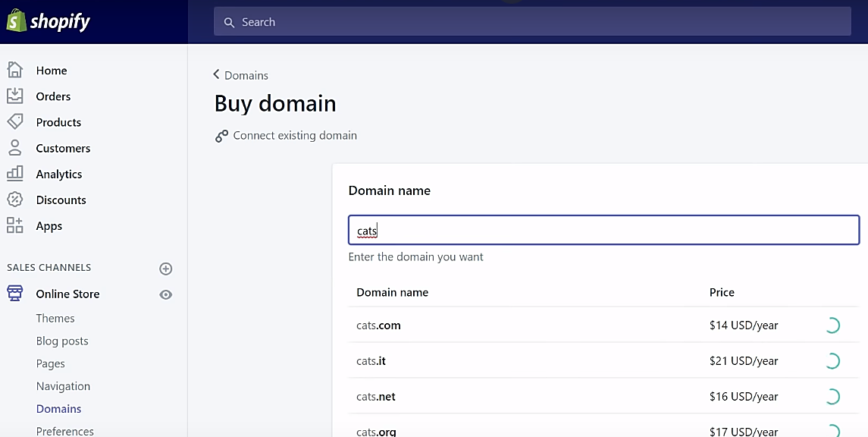Click the SALES CHANNELS section label
This screenshot has width=868, height=437.
click(49, 268)
